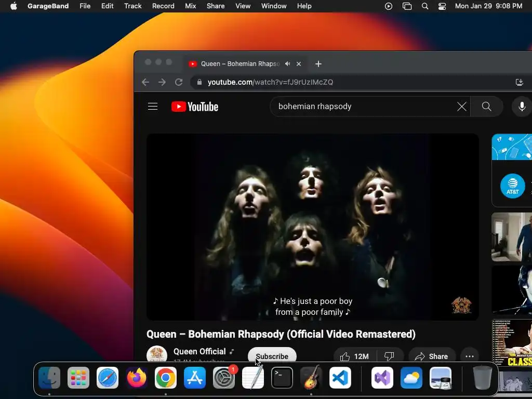Search with voice microphone button
532x399 pixels.
(x=522, y=107)
